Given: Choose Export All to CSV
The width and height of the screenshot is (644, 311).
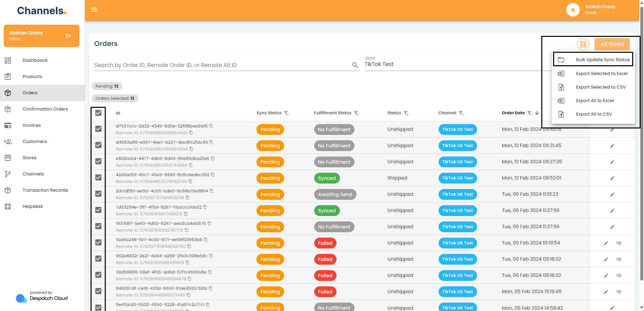Looking at the screenshot, I should pyautogui.click(x=593, y=114).
